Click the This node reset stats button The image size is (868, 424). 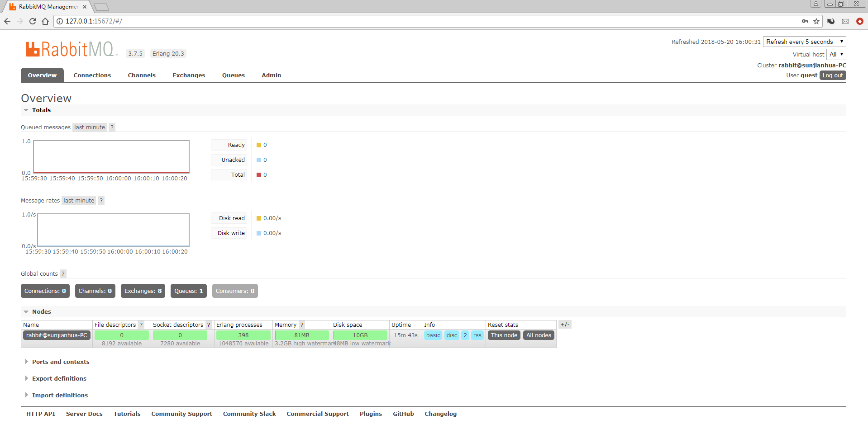[504, 335]
